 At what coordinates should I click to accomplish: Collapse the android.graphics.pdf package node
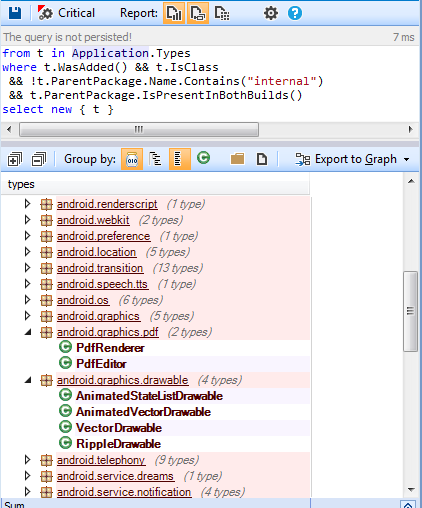(x=28, y=332)
